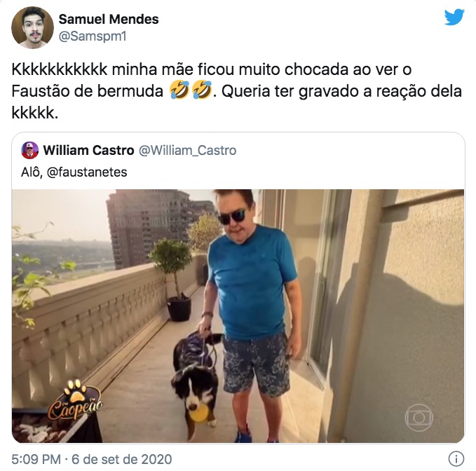Image resolution: width=476 pixels, height=471 pixels.
Task: Follow the @faustanetes mention link
Action: pos(87,172)
